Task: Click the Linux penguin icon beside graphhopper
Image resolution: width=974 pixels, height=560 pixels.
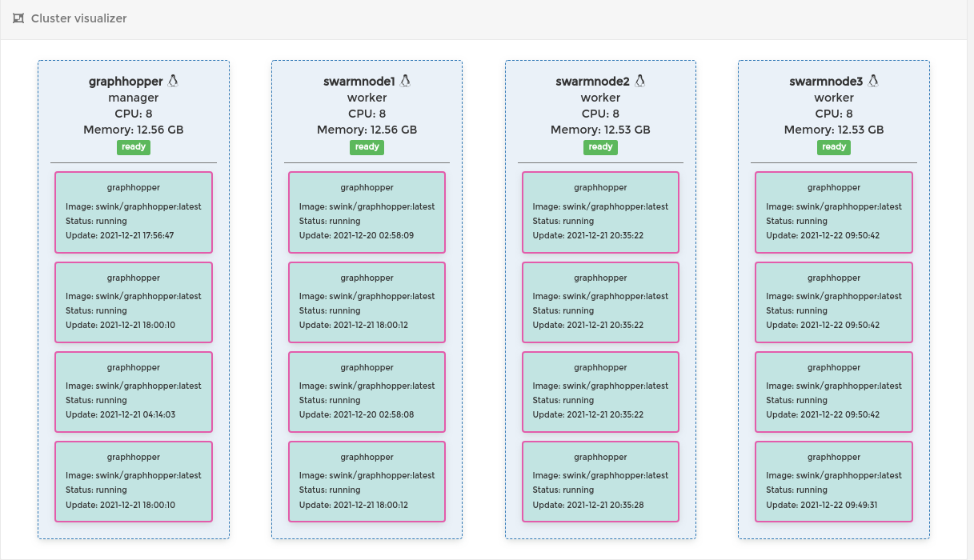Action: point(173,81)
